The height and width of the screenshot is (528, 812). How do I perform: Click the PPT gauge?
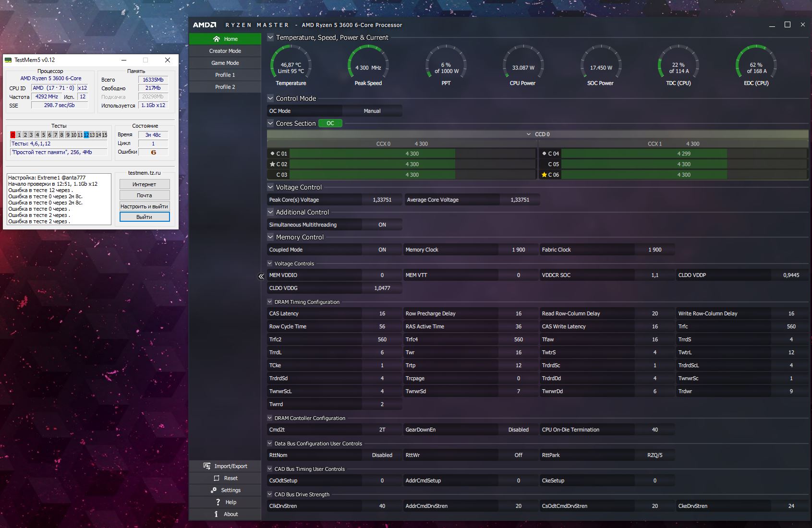coord(446,65)
